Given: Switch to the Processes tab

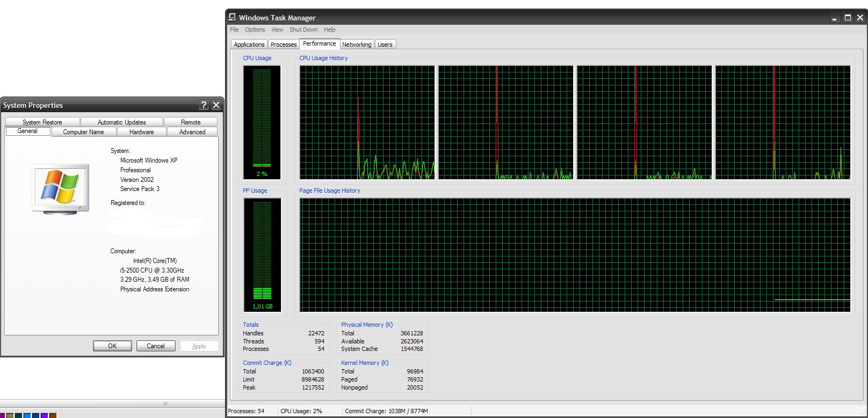Looking at the screenshot, I should pyautogui.click(x=283, y=45).
